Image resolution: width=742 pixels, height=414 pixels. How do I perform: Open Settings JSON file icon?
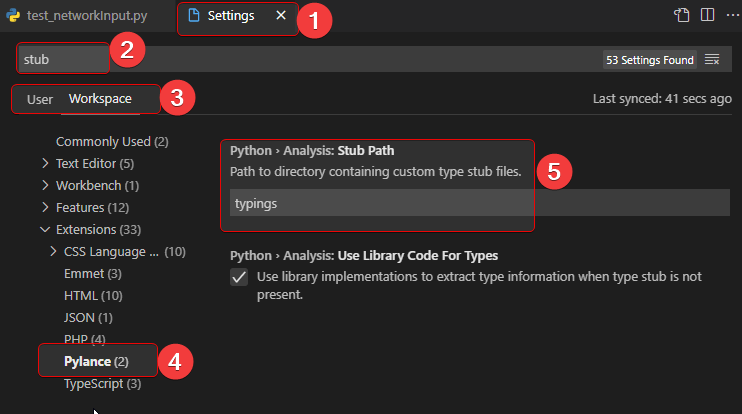point(681,15)
